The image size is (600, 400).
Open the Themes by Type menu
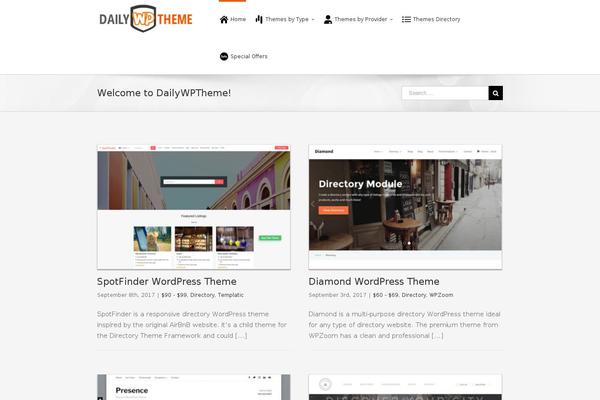(285, 19)
